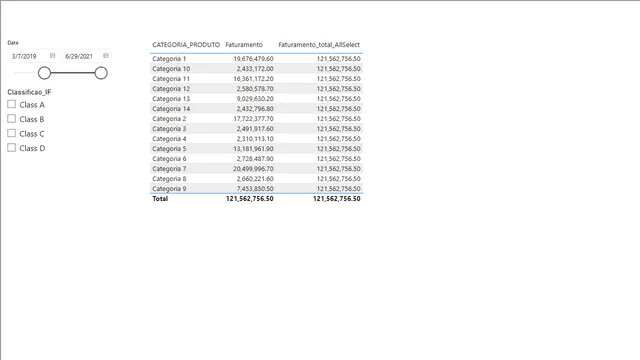Click Faturamento value 17,722,377.70
The width and height of the screenshot is (640, 360).
[x=253, y=119]
